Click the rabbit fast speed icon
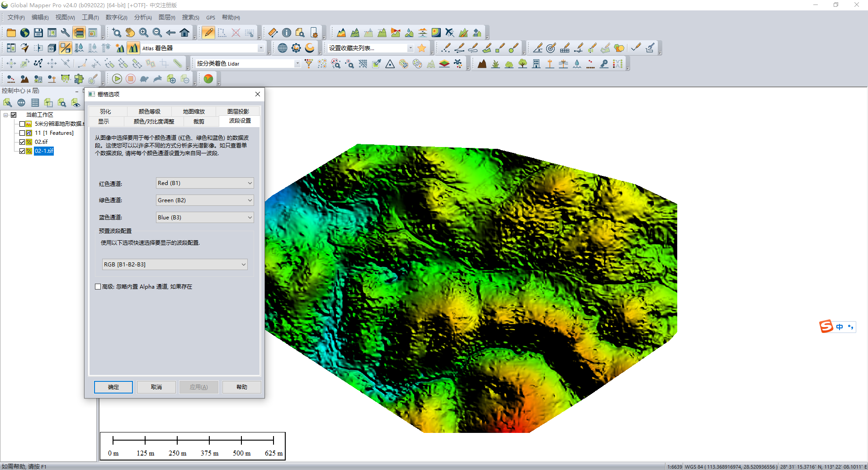The width and height of the screenshot is (868, 470). click(158, 79)
